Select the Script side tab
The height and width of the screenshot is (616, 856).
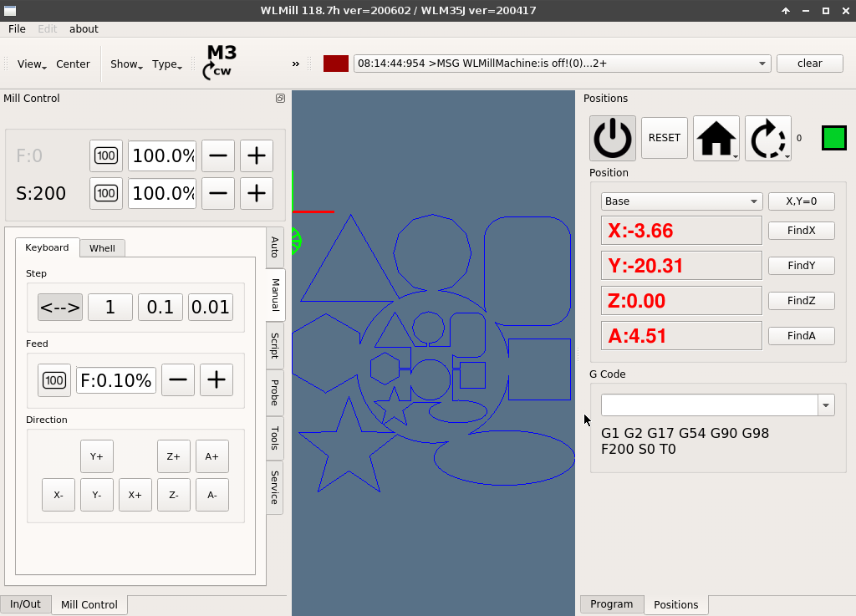point(275,345)
